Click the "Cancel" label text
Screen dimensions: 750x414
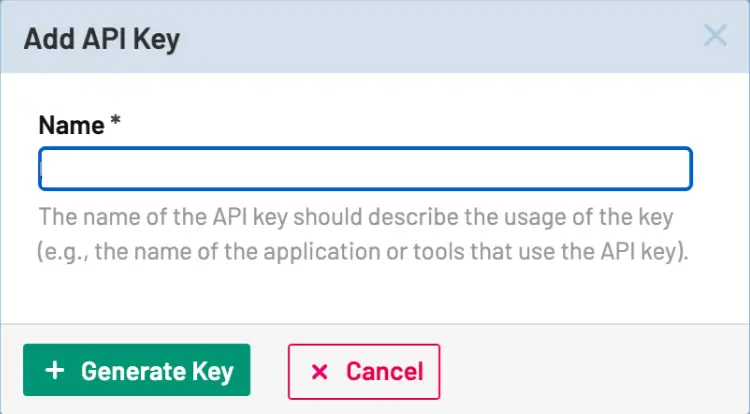click(385, 372)
